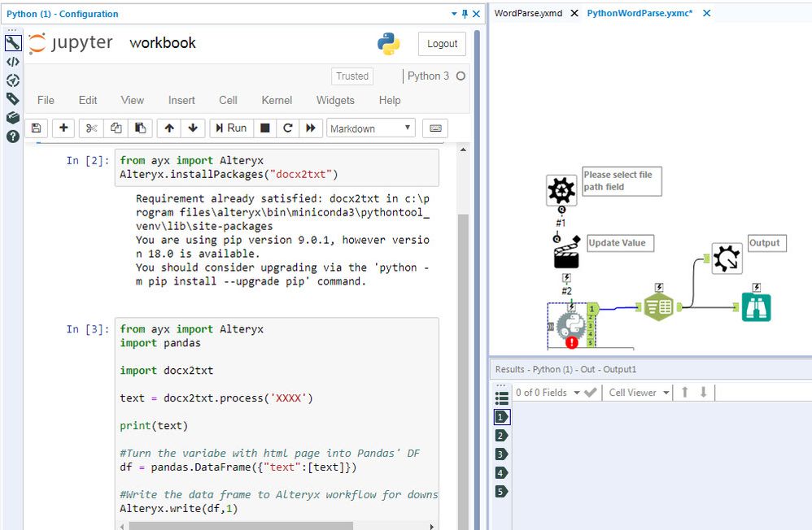Open the Edit menu
Image resolution: width=812 pixels, height=530 pixels.
[x=88, y=100]
